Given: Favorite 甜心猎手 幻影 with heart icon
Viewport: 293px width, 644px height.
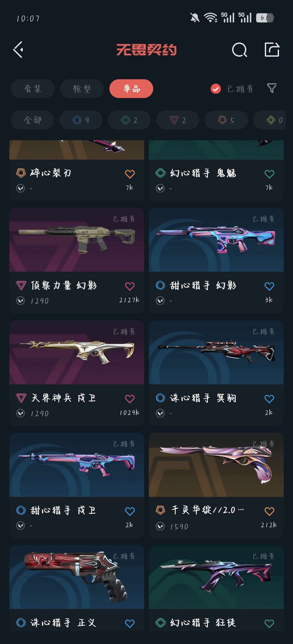Looking at the screenshot, I should [269, 286].
